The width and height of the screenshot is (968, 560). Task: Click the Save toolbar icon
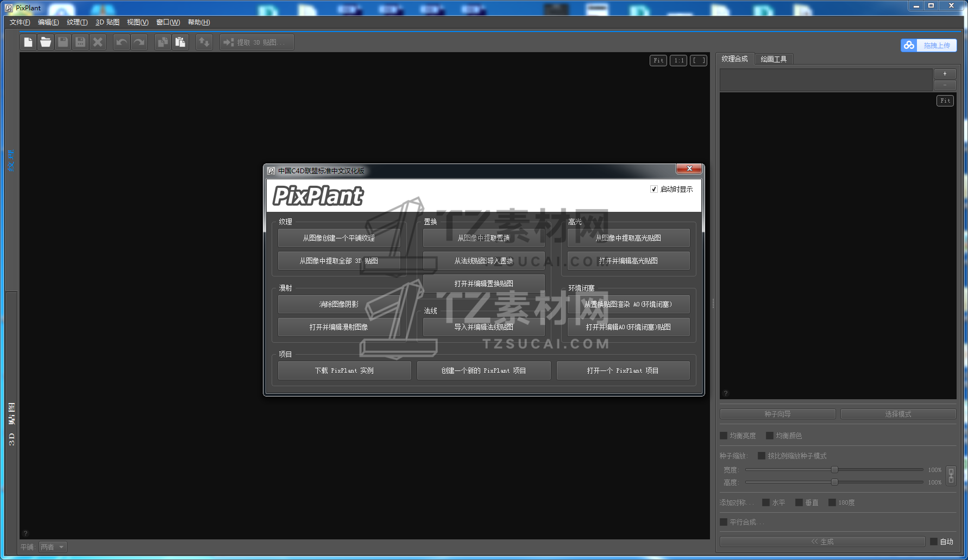(x=63, y=42)
